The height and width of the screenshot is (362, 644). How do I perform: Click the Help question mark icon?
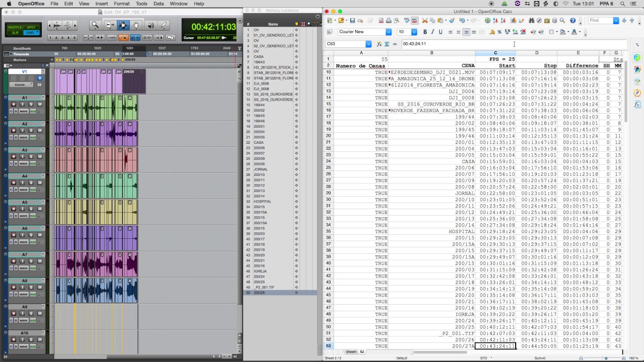(573, 21)
